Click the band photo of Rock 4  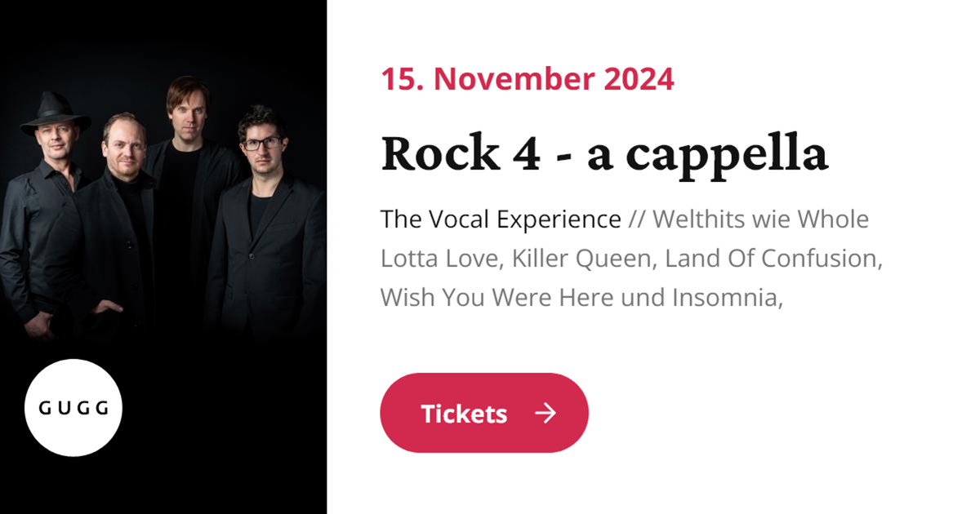[x=163, y=204]
